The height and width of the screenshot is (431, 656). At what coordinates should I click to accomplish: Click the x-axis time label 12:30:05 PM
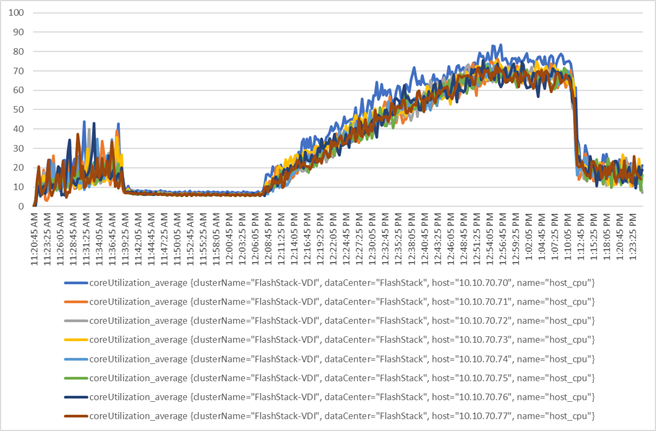(373, 239)
